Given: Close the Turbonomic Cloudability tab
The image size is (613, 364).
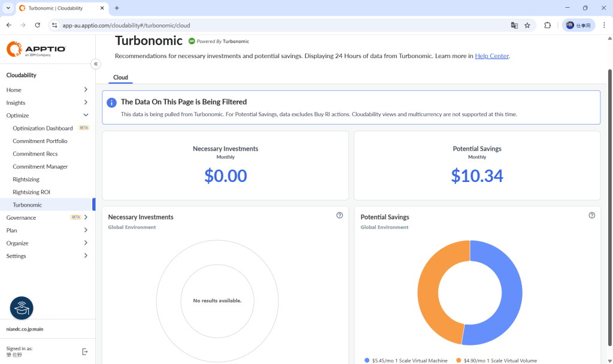Looking at the screenshot, I should tap(102, 8).
